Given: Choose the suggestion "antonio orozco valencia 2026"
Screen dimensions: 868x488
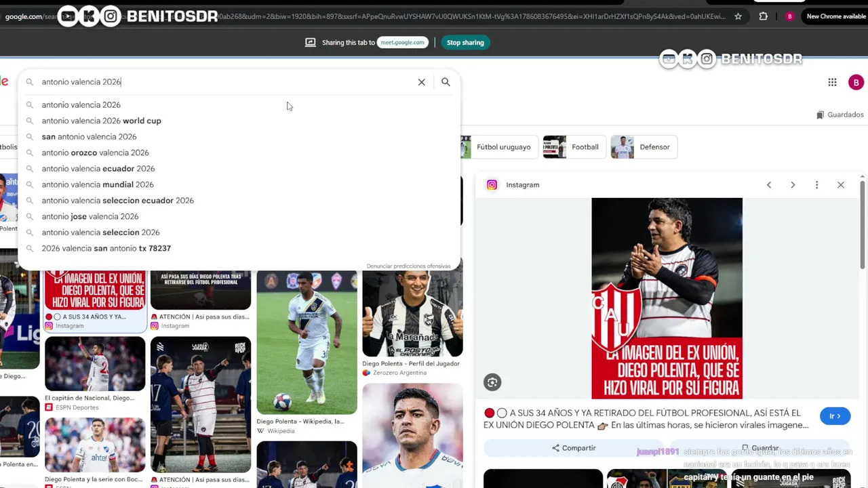Looking at the screenshot, I should point(239,152).
